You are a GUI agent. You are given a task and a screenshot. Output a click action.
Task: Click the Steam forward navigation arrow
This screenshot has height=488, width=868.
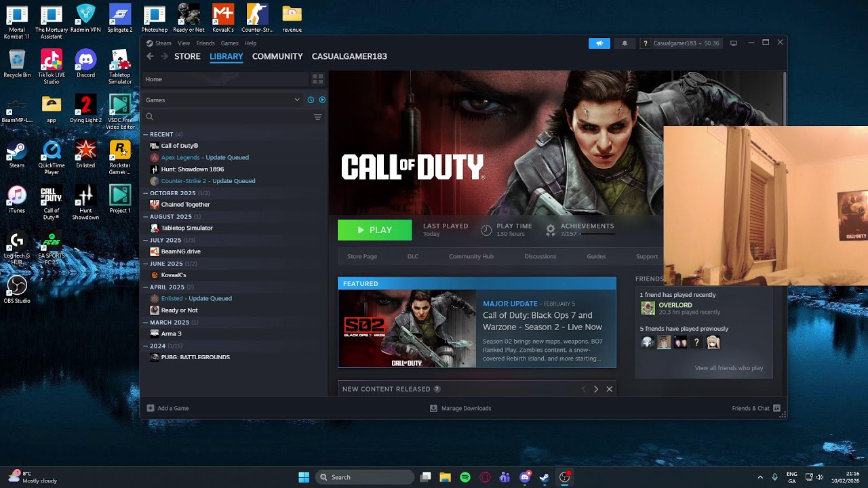coord(164,56)
